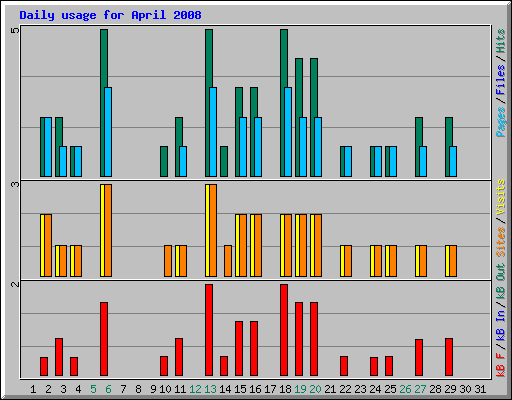This screenshot has height=400, width=512.
Task: Select day label 23 on x-axis
Action: (x=361, y=389)
